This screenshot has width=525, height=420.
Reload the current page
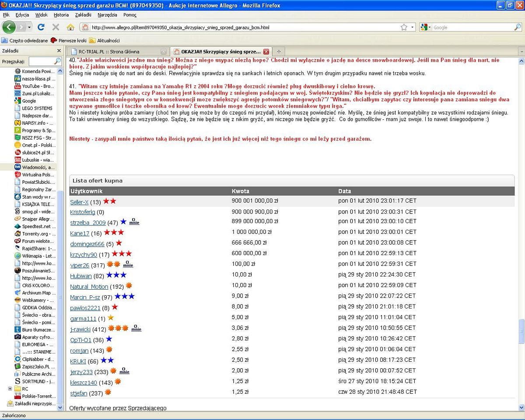[x=41, y=27]
